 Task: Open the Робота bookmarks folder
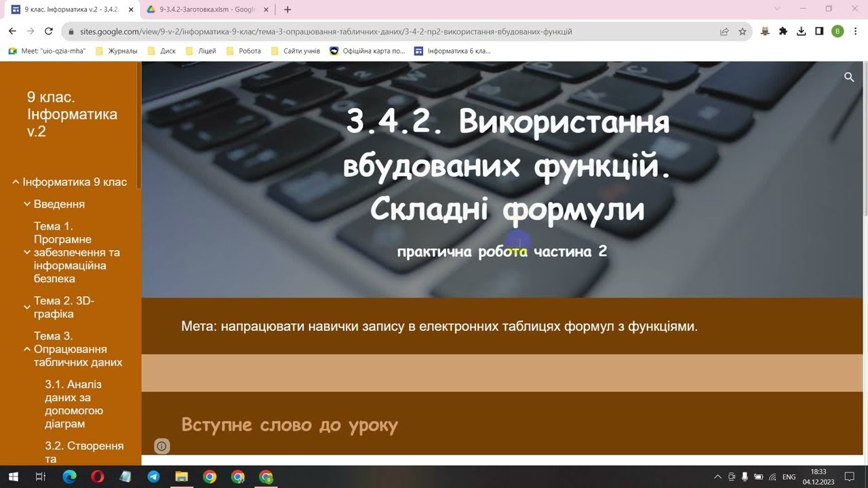coord(243,51)
